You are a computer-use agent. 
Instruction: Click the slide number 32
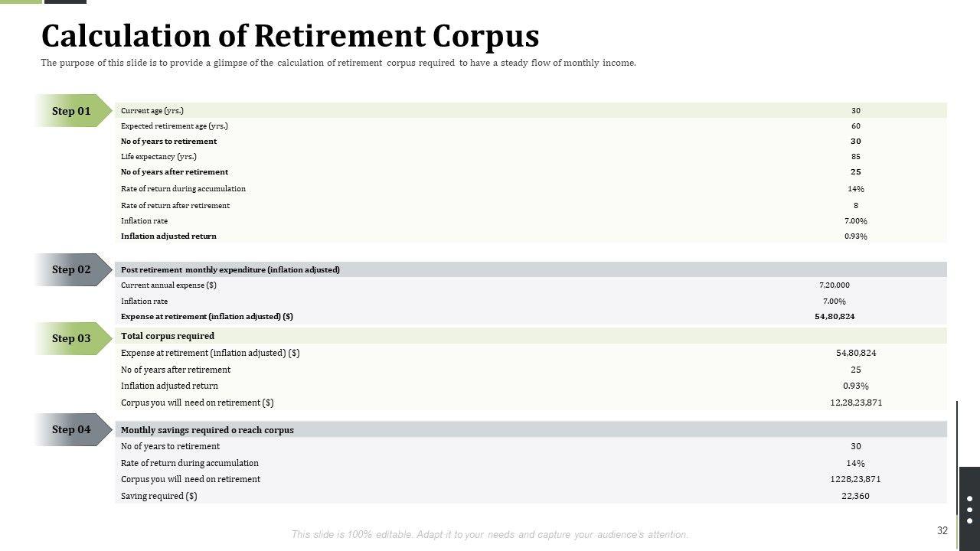pos(942,530)
